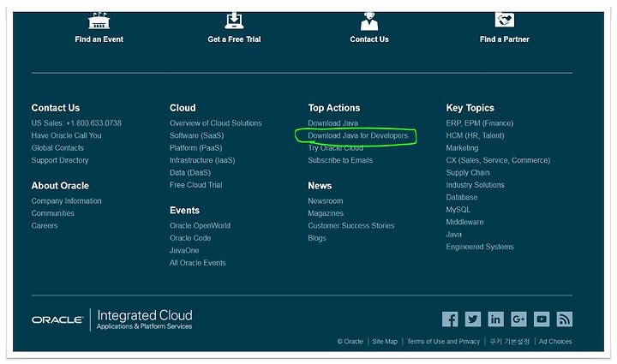Open Oracle's Google Plus icon

click(518, 319)
